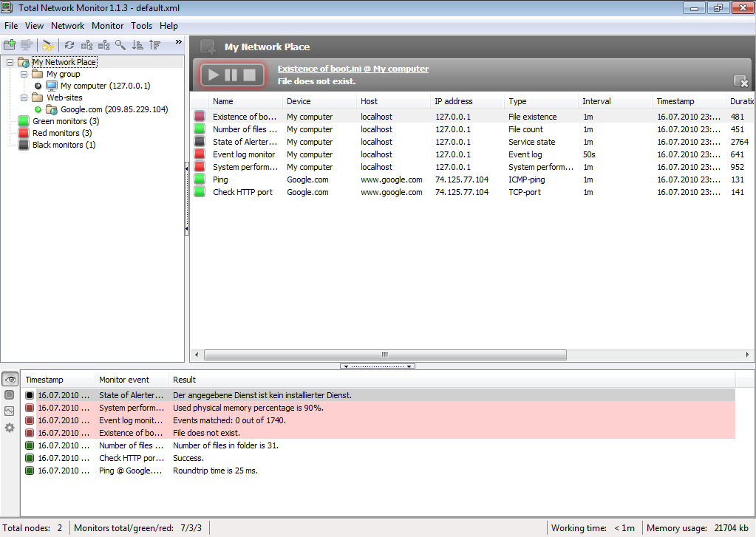
Task: Open the Monitor menu
Action: [107, 26]
